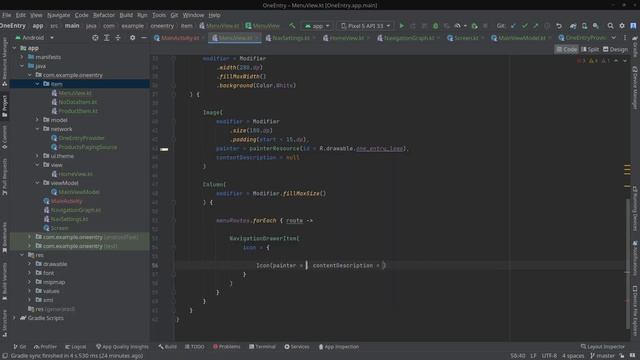
Task: Click the Git commit checkmark icon
Action: 524,26
